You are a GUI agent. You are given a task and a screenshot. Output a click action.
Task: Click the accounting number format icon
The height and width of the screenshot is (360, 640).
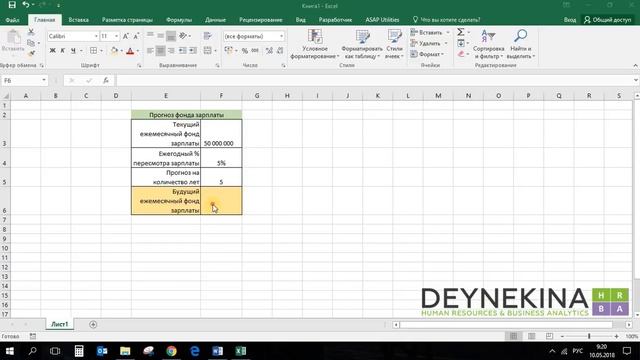pos(229,51)
